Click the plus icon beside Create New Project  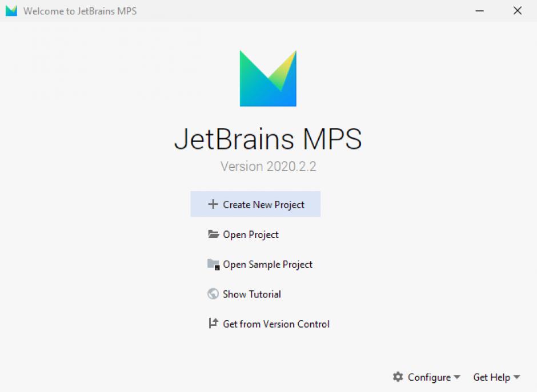[213, 204]
